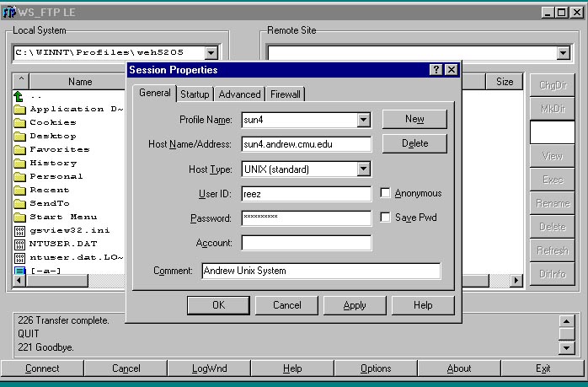Open the Remote Site path dropdown
588x387 pixels.
tap(563, 53)
